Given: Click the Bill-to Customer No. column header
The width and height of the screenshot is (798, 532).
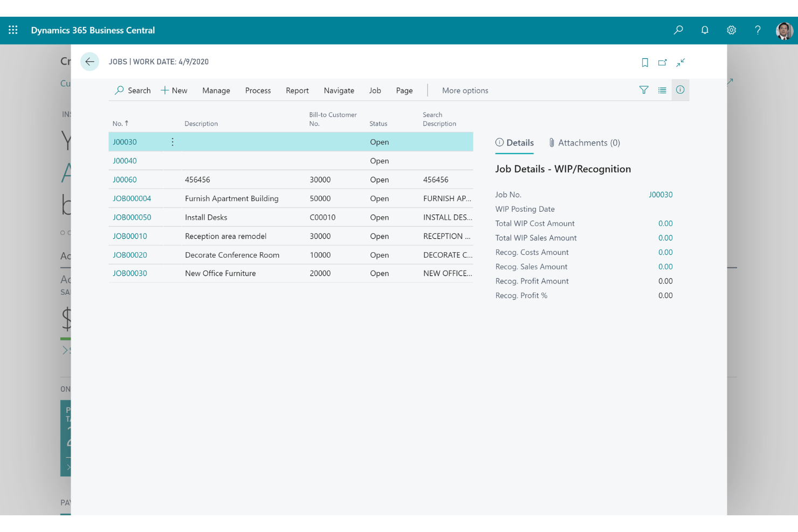Looking at the screenshot, I should 333,119.
